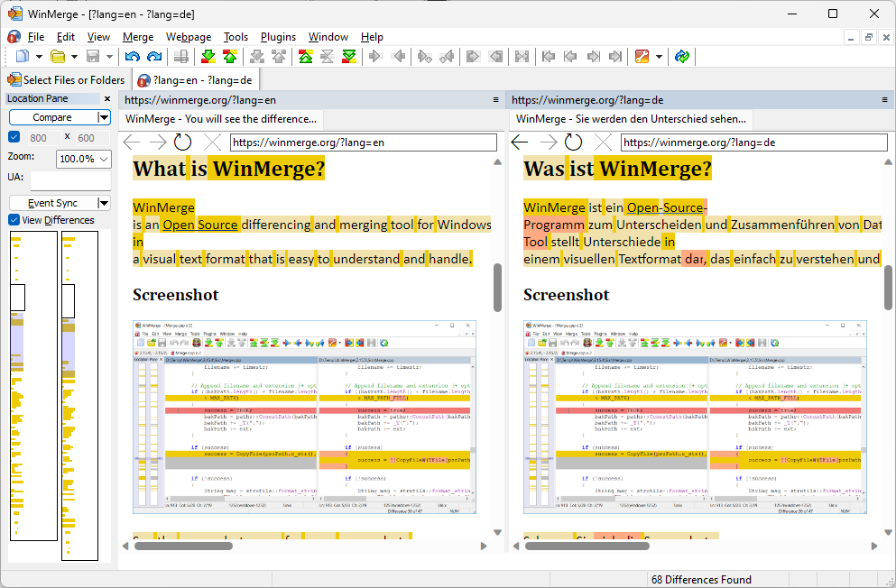Click the Refresh comparison toolbar icon
Viewport: 896px width, 588px height.
pyautogui.click(x=683, y=56)
